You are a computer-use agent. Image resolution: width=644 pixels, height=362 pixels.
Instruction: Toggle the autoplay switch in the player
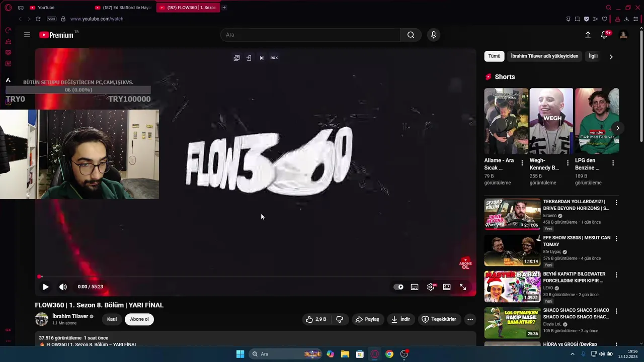point(398,287)
